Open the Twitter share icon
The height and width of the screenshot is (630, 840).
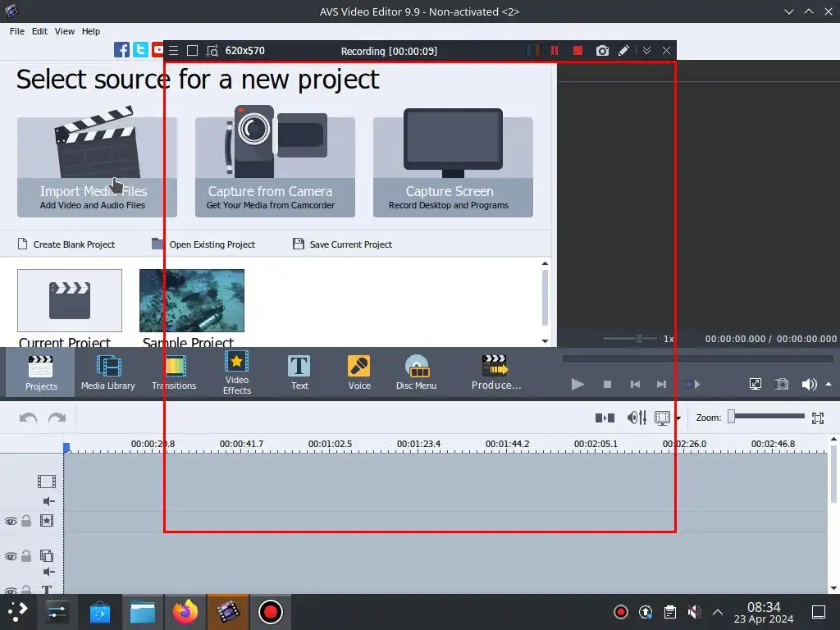140,50
